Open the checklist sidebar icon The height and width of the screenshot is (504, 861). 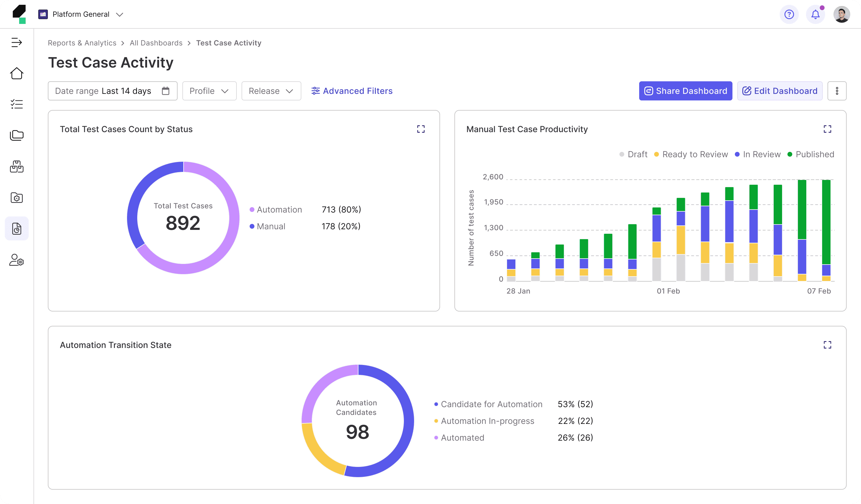16,104
